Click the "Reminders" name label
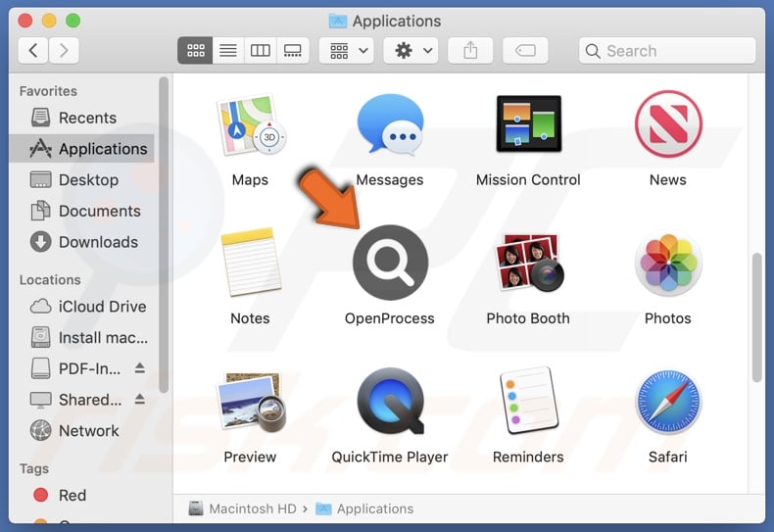The height and width of the screenshot is (532, 774). 528,457
